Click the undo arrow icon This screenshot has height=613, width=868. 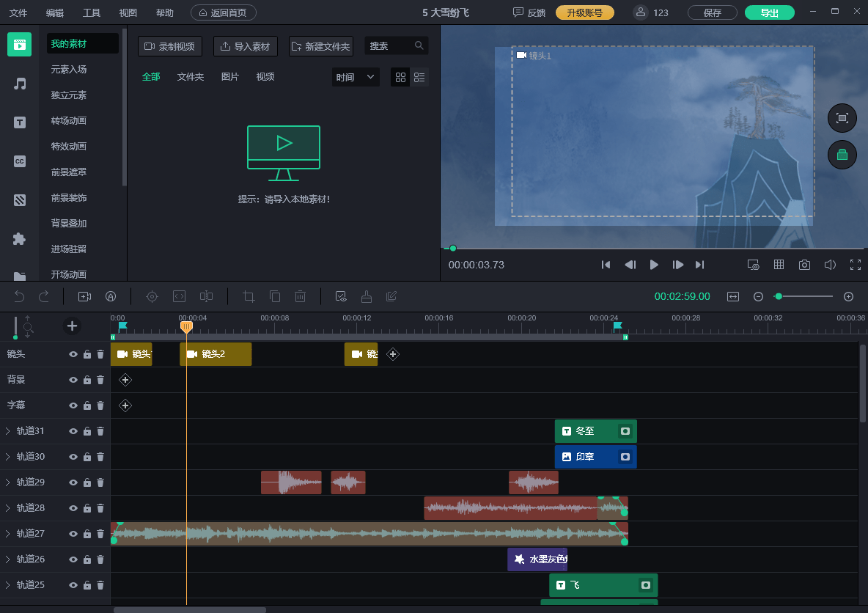click(19, 296)
